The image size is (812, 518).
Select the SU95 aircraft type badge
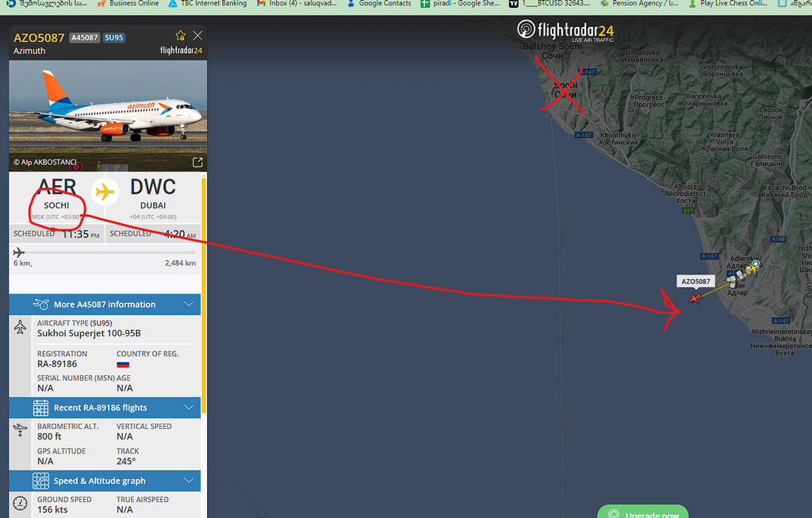[114, 38]
